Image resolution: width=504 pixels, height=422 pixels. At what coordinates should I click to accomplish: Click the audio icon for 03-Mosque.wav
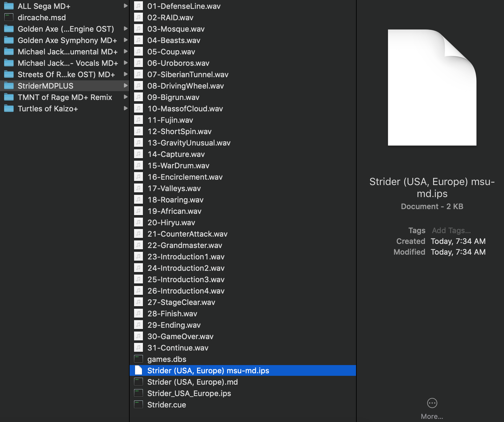click(138, 29)
